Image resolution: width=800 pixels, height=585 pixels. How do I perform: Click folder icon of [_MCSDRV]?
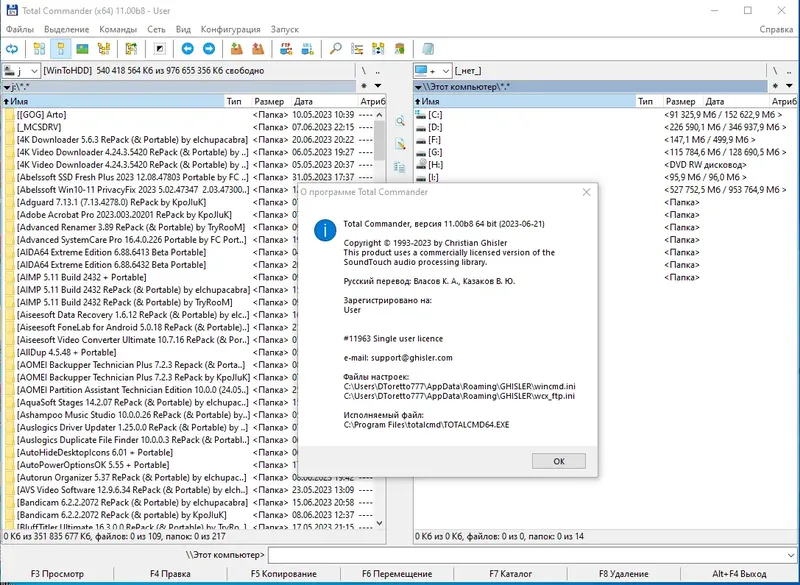tap(9, 127)
